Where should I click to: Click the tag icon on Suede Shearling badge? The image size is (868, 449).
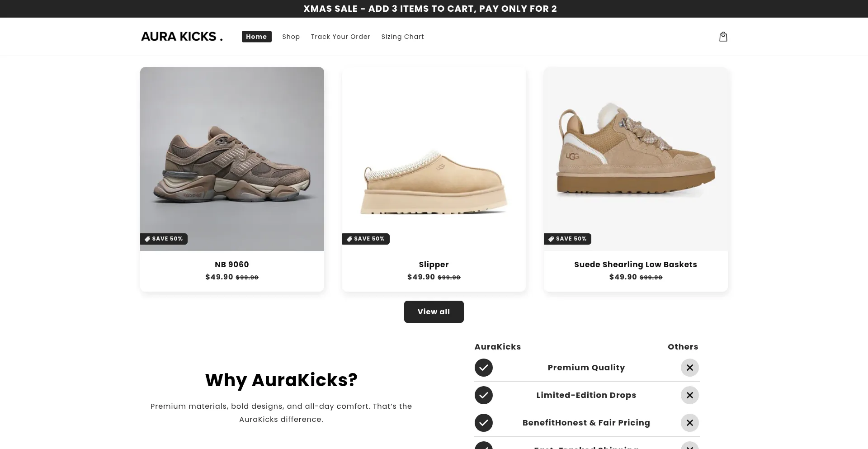point(551,239)
